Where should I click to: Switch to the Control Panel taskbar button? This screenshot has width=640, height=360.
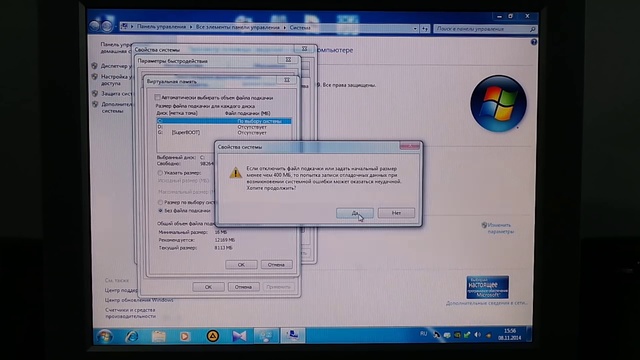[x=266, y=336]
